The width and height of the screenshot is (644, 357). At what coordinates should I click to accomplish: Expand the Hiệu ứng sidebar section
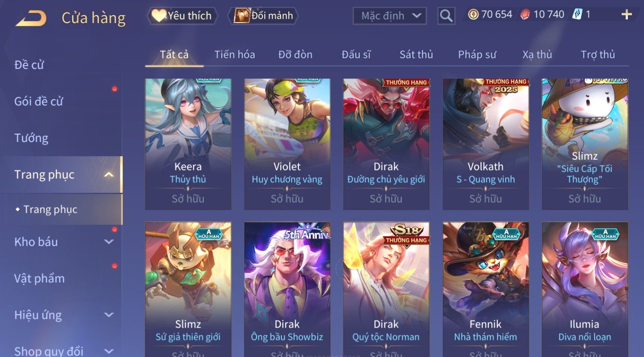coord(109,315)
